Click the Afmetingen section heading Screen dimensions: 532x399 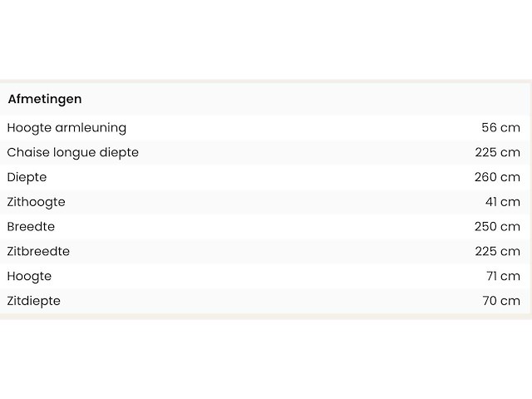[x=45, y=99]
